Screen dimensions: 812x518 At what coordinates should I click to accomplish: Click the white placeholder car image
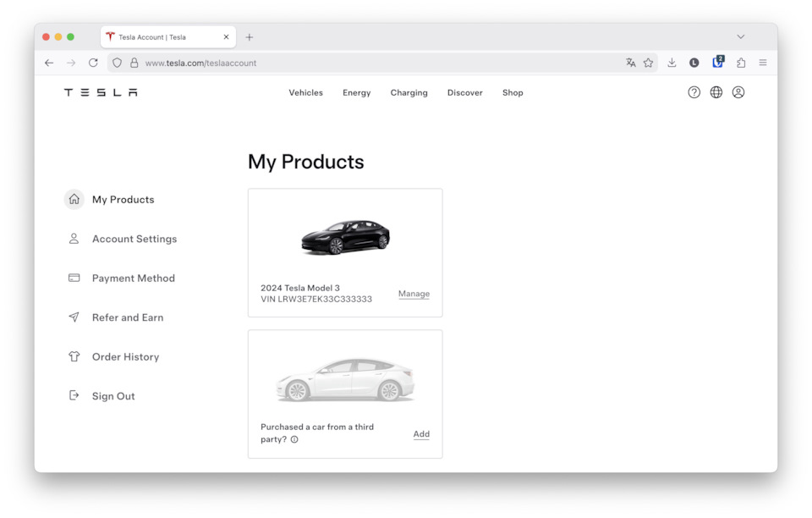345,380
